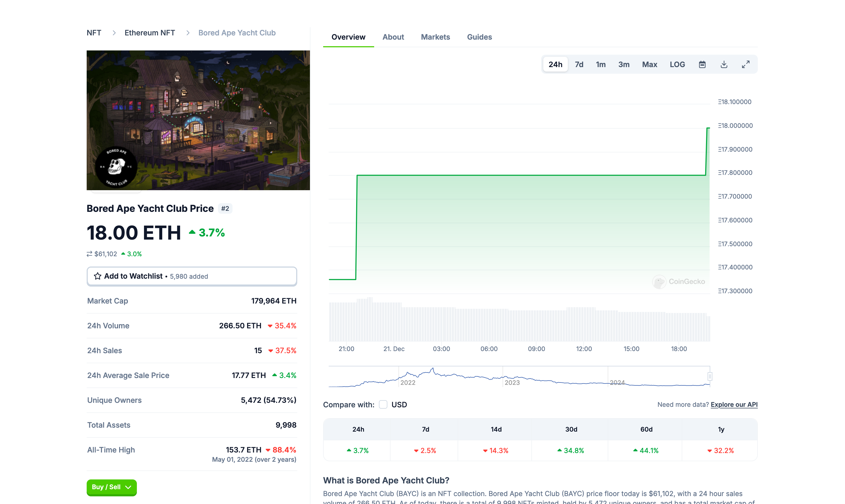This screenshot has height=504, width=845.
Task: Open the Markets tab
Action: (x=435, y=37)
